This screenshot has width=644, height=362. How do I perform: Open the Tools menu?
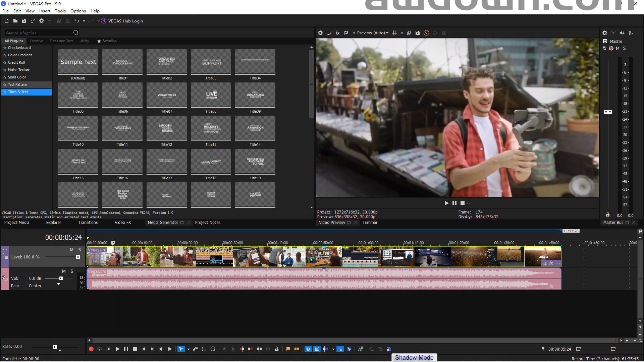coord(60,11)
